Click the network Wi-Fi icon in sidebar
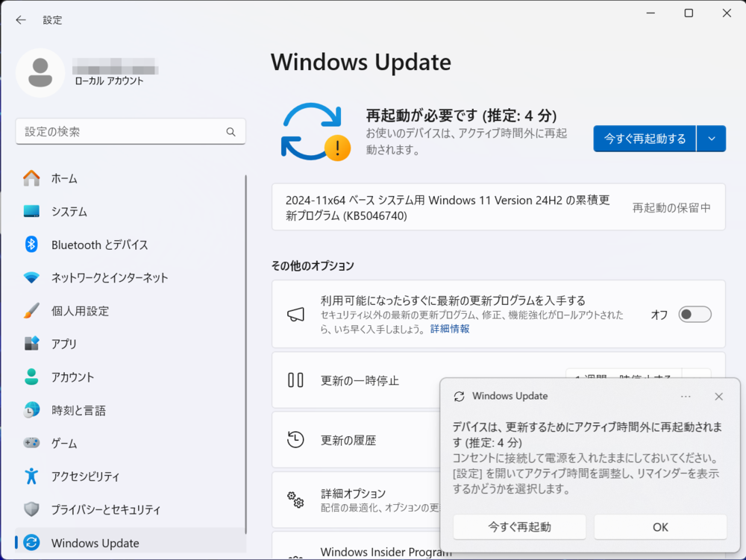 (31, 277)
